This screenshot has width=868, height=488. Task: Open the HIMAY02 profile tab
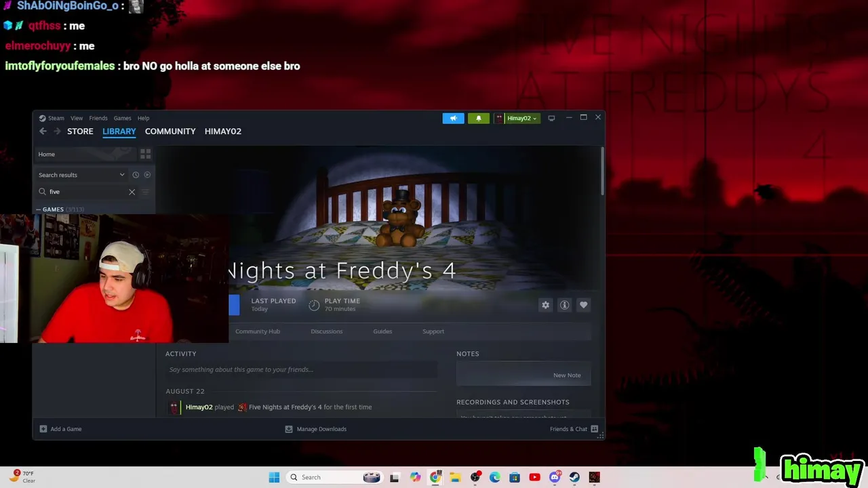click(223, 131)
